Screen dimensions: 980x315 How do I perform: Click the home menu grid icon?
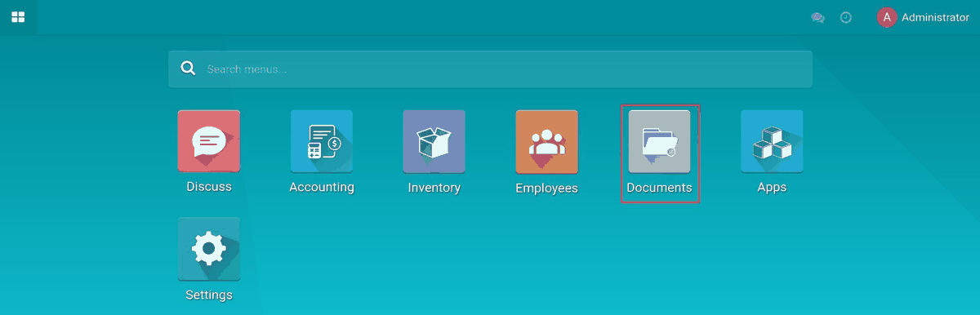tap(18, 17)
